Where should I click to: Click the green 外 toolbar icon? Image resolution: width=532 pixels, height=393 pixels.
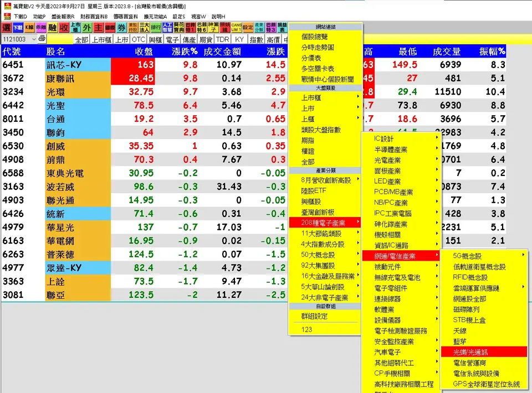[x=87, y=28]
